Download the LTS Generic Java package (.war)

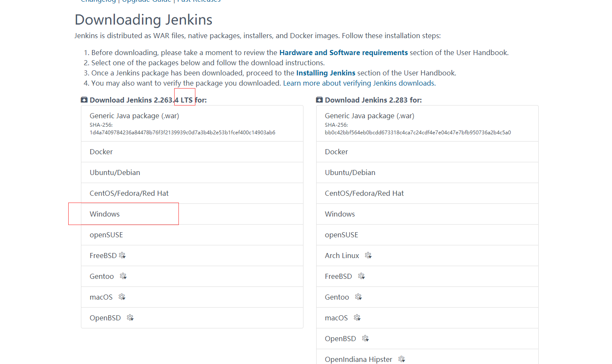click(x=192, y=123)
